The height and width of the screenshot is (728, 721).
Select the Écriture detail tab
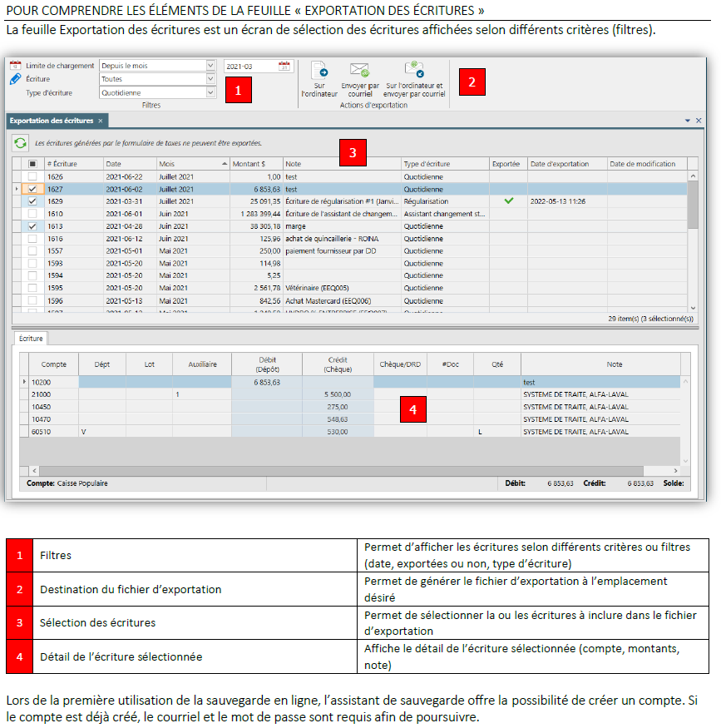point(31,339)
